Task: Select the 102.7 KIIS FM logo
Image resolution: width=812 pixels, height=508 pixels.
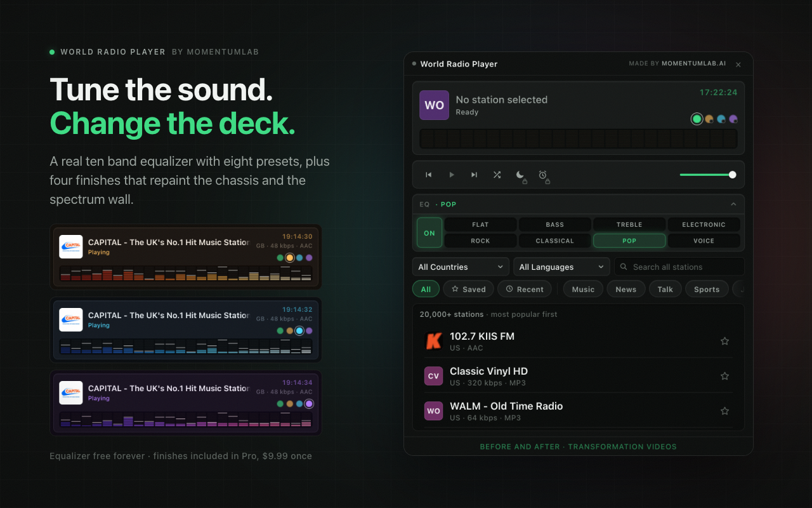Action: [433, 341]
